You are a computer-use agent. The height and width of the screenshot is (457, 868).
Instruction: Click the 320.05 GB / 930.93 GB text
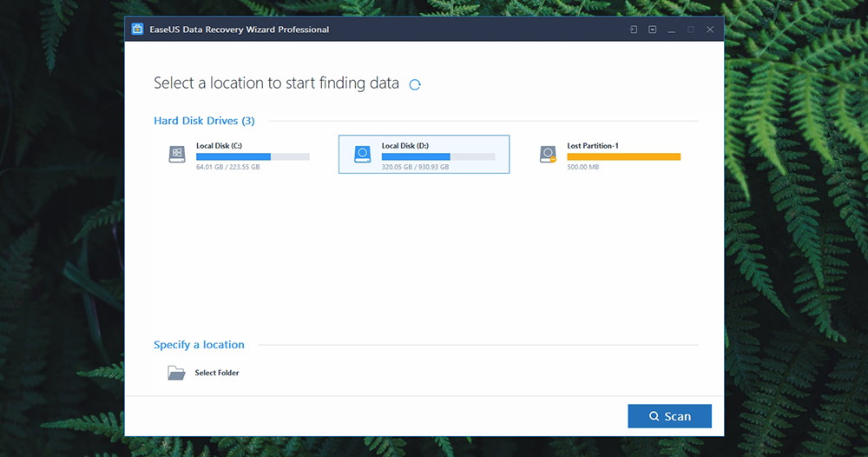pos(415,167)
